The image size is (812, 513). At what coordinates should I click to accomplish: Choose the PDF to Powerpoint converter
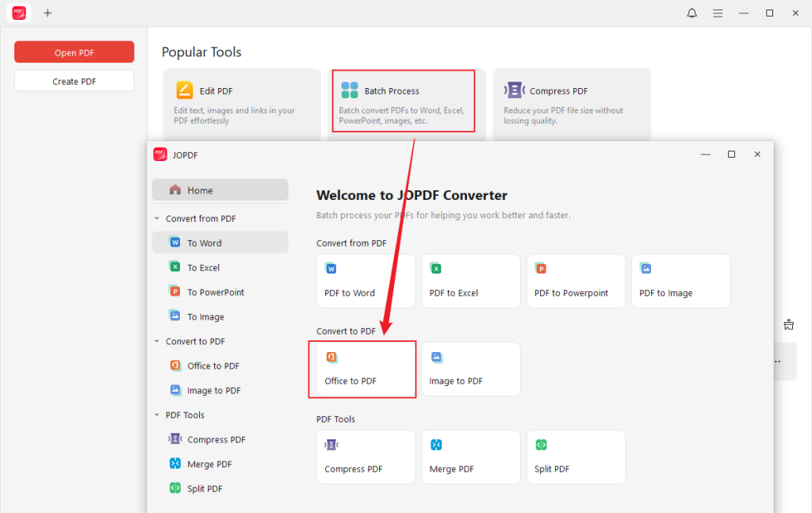(x=576, y=281)
